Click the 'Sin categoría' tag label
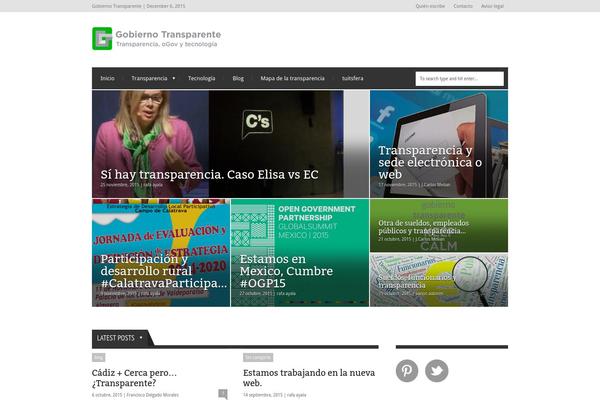 click(x=258, y=357)
